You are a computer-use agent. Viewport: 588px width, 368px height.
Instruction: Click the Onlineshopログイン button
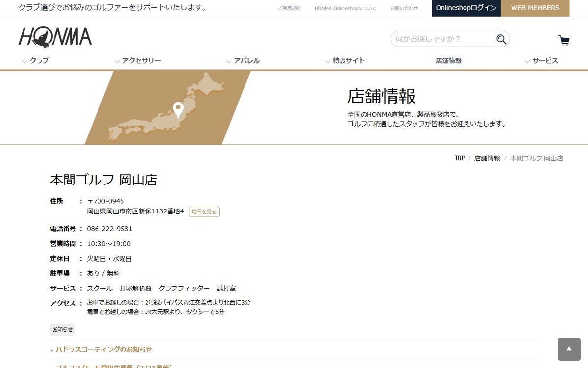pyautogui.click(x=466, y=8)
